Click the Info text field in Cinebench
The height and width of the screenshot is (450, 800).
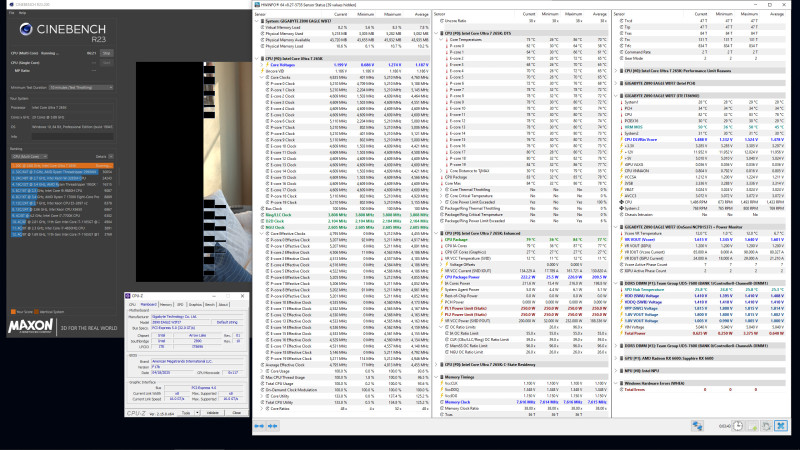[72, 137]
